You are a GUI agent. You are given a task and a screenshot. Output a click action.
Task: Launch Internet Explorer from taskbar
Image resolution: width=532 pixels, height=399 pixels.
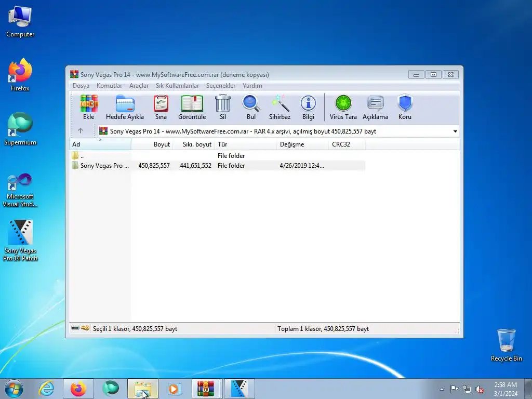46,389
